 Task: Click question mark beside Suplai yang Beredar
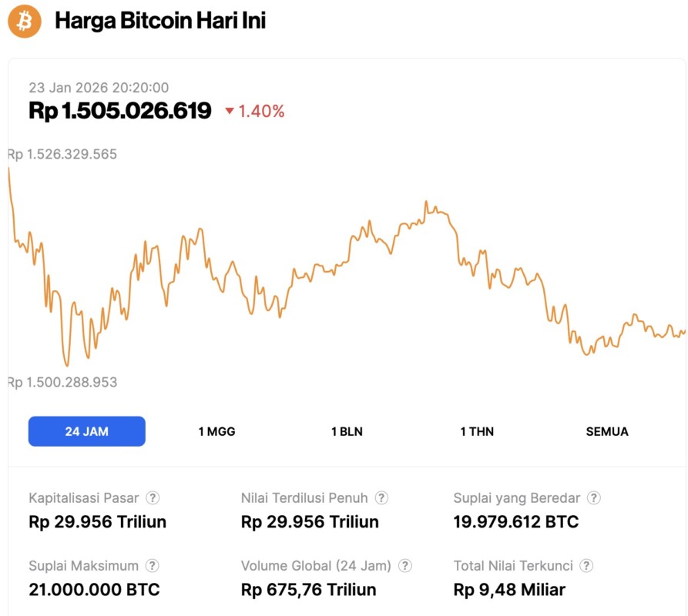[594, 498]
